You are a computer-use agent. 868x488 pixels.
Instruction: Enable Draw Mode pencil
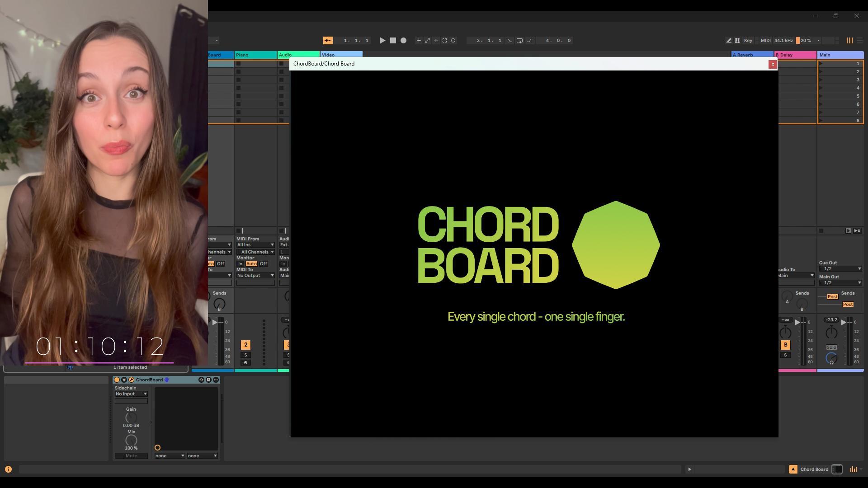click(729, 41)
